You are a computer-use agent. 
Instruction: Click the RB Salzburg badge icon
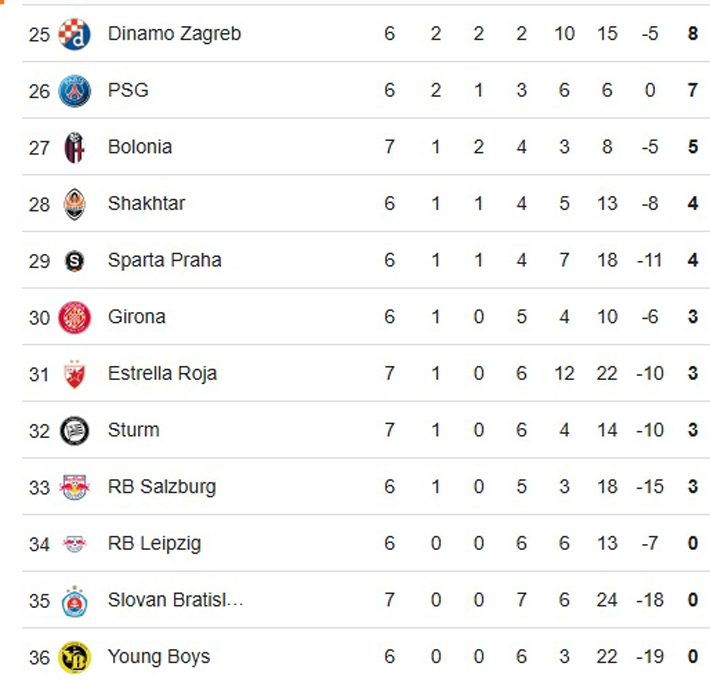74,487
